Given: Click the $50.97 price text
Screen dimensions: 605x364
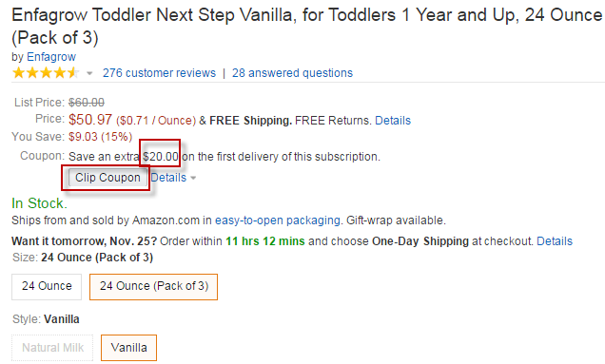Looking at the screenshot, I should (x=90, y=120).
